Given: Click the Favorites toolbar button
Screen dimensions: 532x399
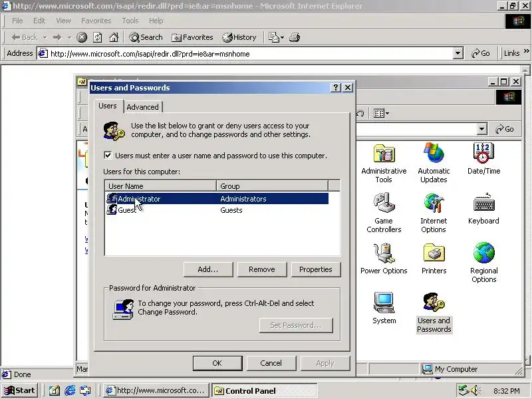Looking at the screenshot, I should click(x=192, y=37).
